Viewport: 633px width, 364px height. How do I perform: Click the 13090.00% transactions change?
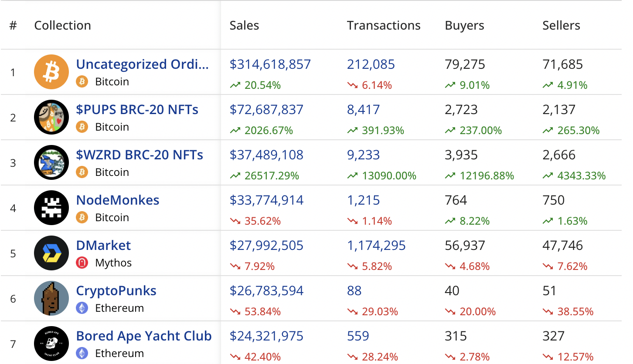point(389,176)
